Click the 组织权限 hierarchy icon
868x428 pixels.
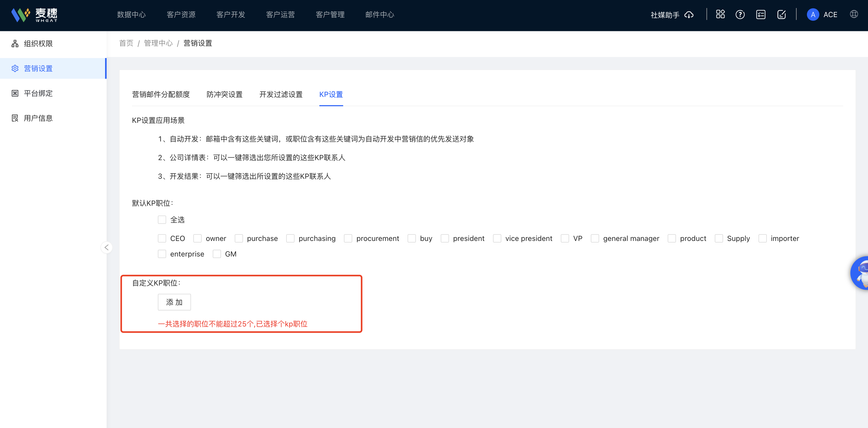click(x=15, y=44)
